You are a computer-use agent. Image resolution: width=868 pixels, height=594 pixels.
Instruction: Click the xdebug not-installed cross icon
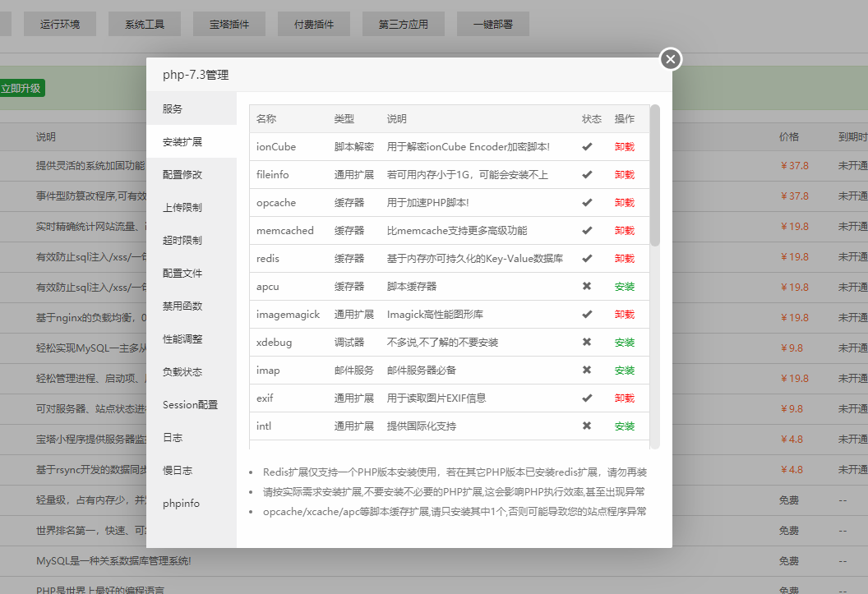coord(587,342)
